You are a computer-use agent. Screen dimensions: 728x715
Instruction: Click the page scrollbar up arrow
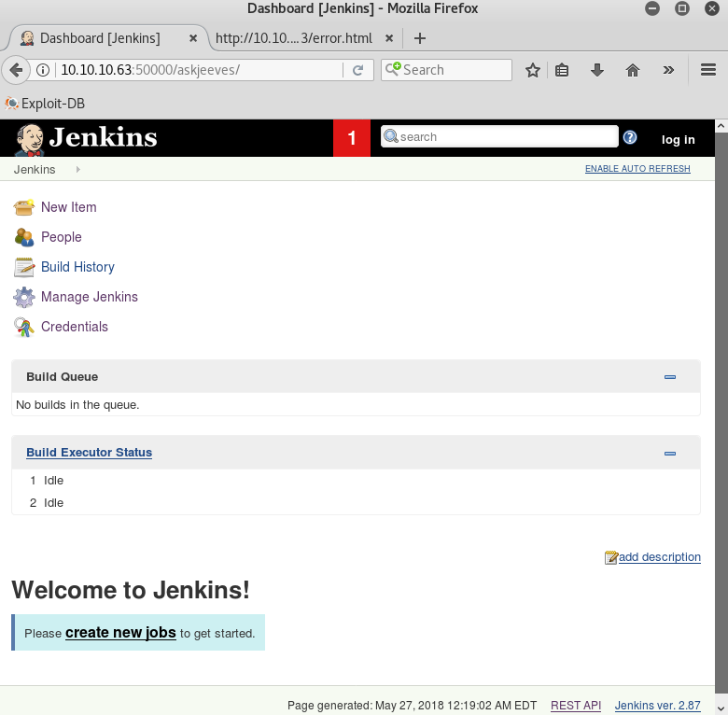click(721, 126)
